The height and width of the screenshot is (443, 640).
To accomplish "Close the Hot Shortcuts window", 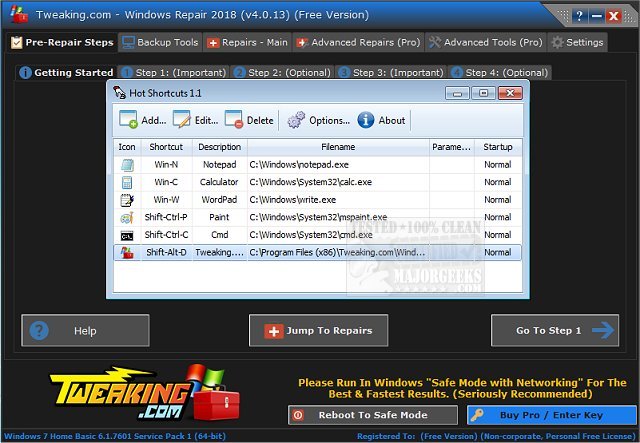I will pos(510,93).
